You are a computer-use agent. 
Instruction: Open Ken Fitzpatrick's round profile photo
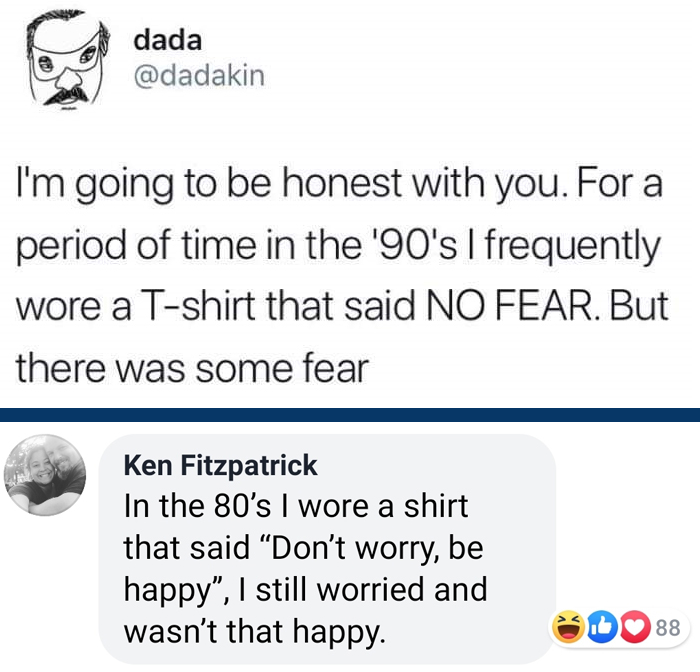point(46,476)
